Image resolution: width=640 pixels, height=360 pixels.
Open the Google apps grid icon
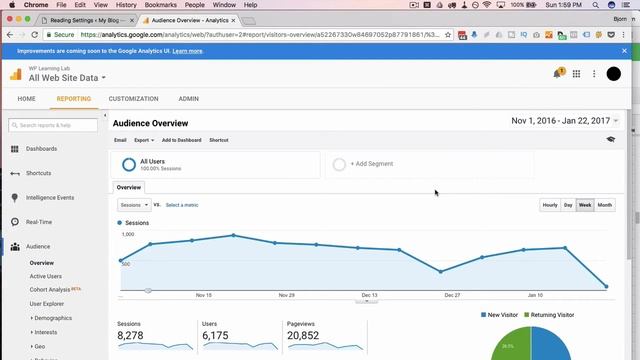coord(576,74)
